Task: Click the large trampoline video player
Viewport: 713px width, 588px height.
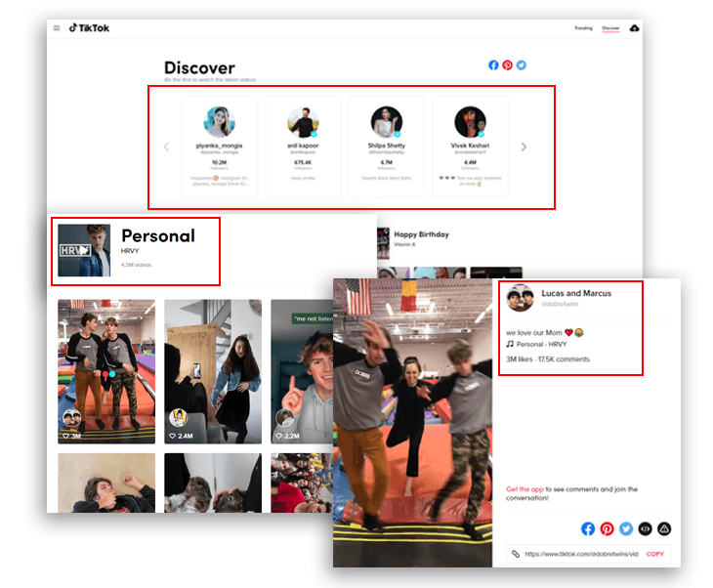Action: (412, 423)
